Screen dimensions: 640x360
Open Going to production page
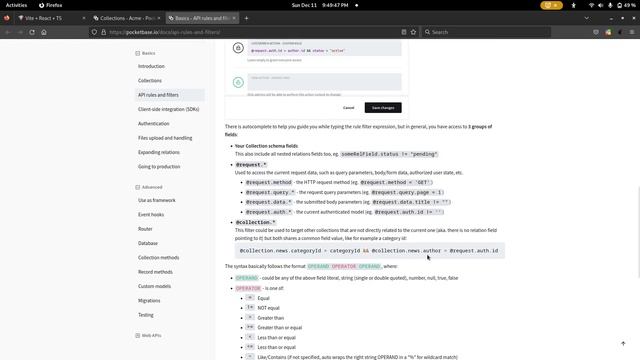tap(159, 167)
